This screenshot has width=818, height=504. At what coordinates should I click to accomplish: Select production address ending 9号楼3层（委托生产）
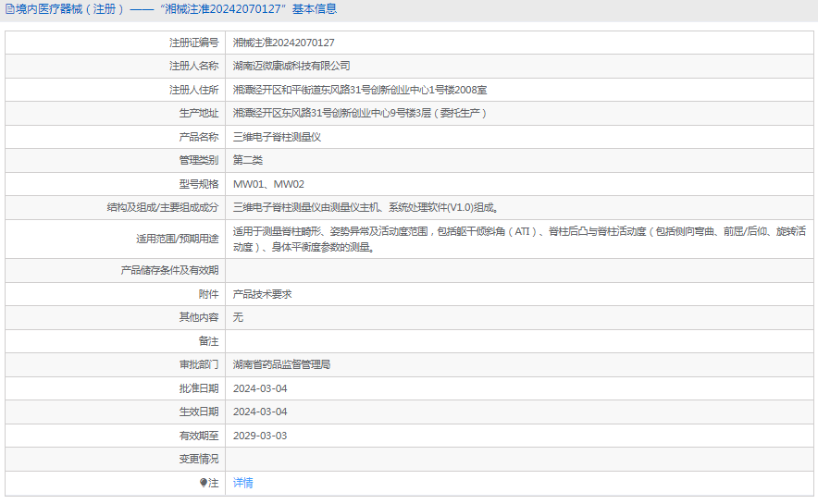360,113
